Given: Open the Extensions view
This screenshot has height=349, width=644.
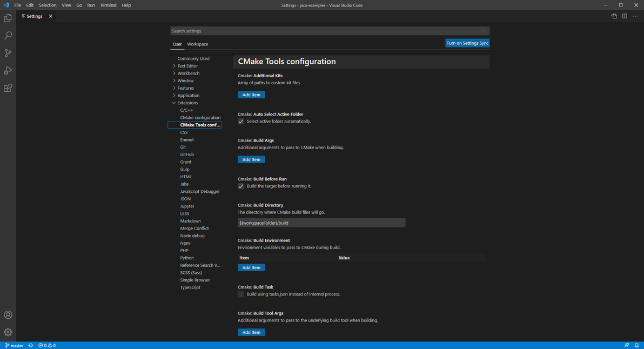Looking at the screenshot, I should tap(8, 88).
